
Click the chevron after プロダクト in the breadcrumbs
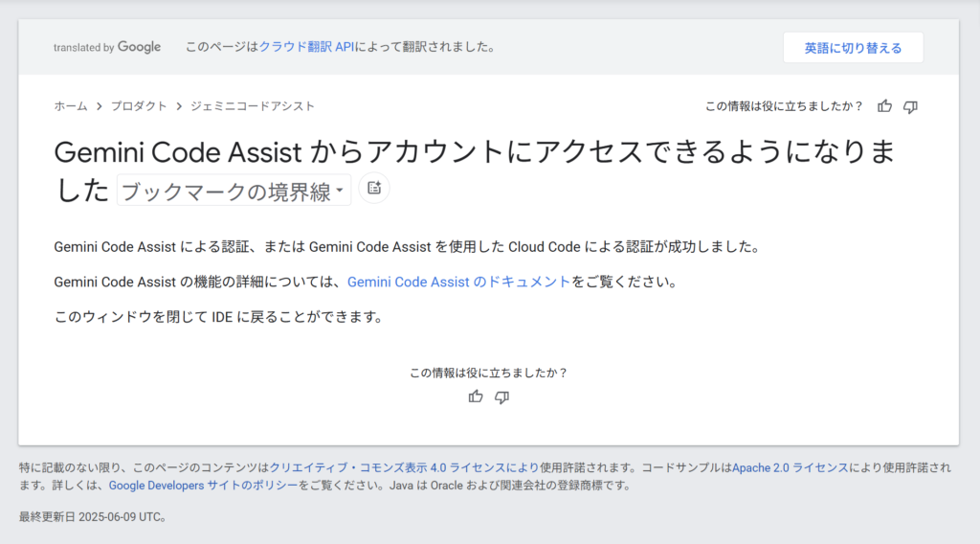tap(178, 106)
